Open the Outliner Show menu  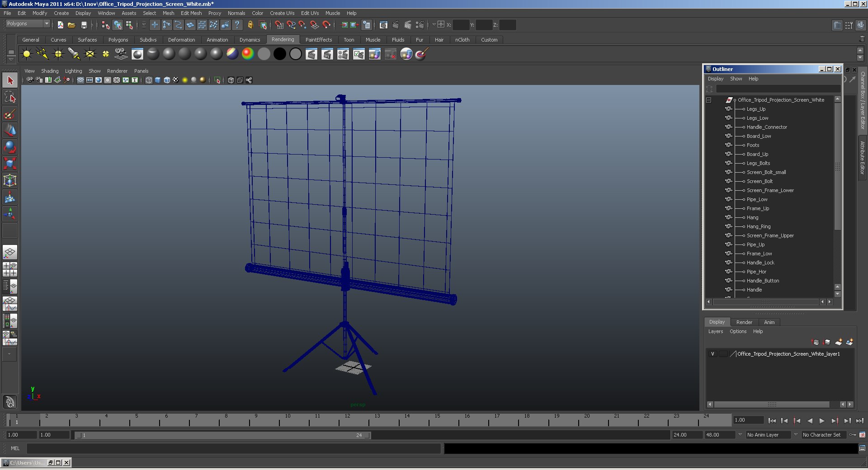pos(736,79)
